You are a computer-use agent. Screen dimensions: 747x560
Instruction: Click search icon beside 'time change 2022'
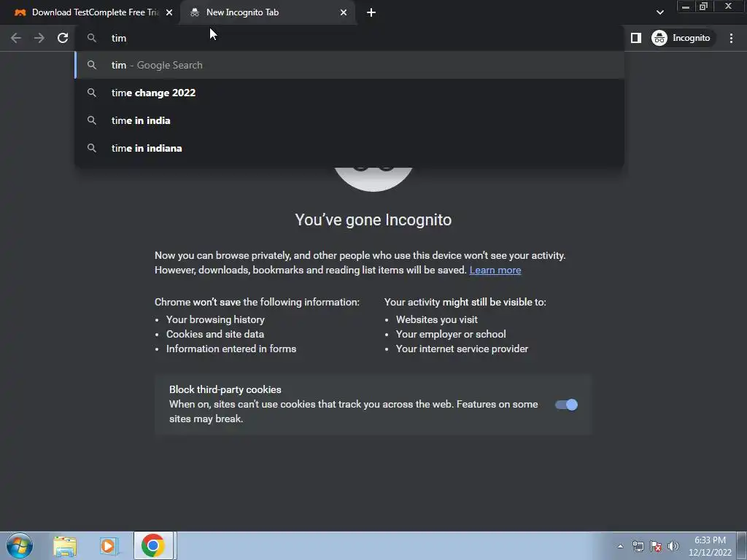[x=91, y=93]
